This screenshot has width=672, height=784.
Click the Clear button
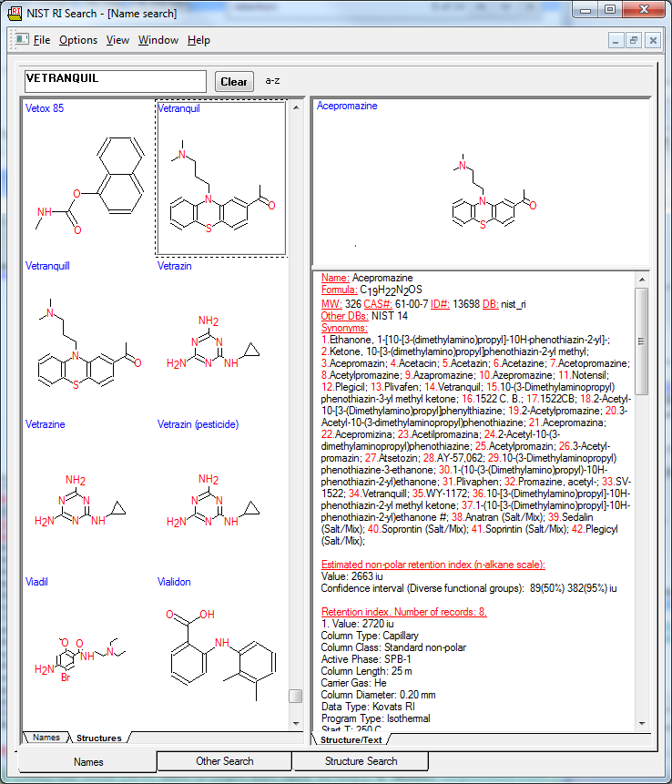(234, 82)
